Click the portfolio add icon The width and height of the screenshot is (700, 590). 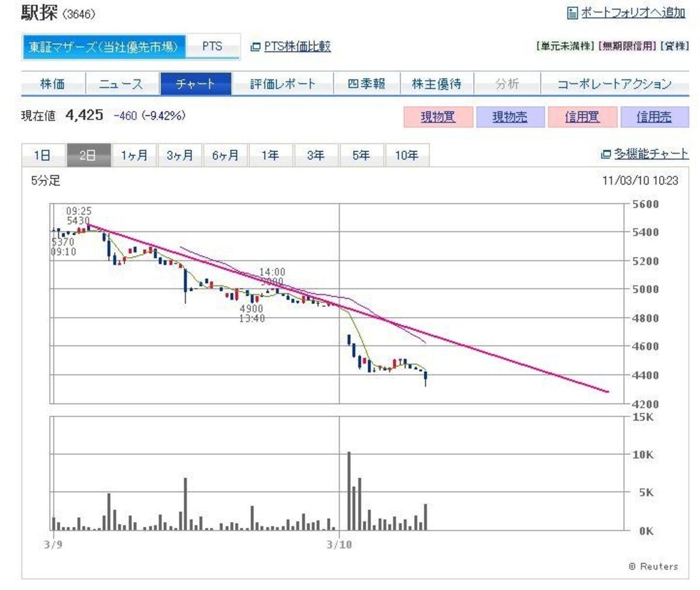(572, 12)
